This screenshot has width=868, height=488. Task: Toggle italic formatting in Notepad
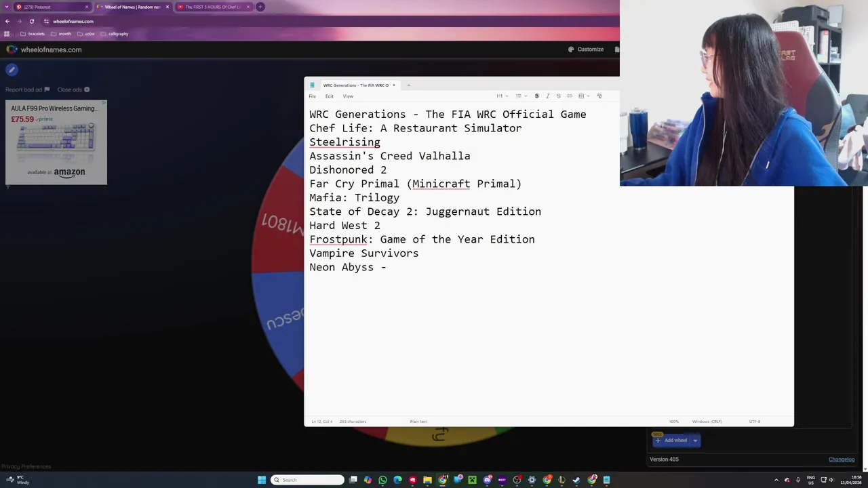547,96
